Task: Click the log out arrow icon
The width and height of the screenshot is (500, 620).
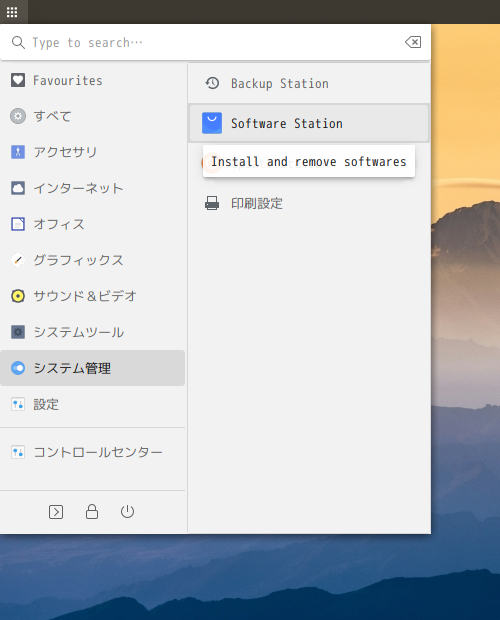Action: click(56, 512)
